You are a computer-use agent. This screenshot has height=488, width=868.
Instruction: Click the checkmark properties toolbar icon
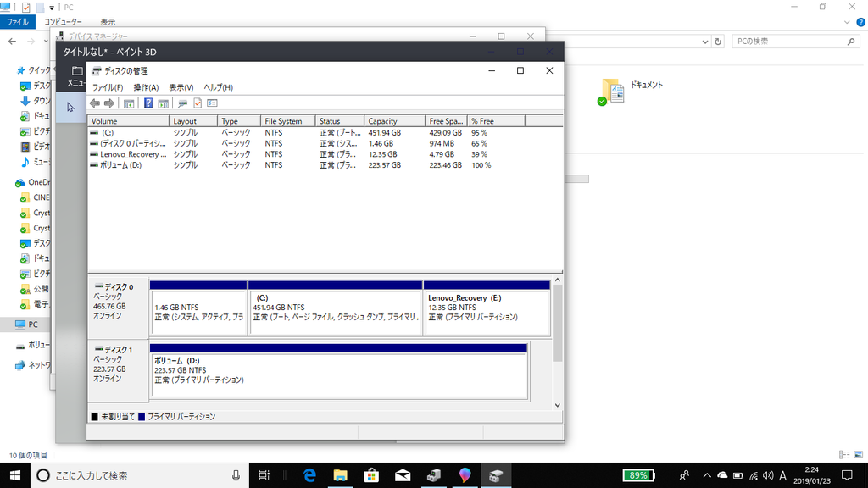click(x=198, y=103)
